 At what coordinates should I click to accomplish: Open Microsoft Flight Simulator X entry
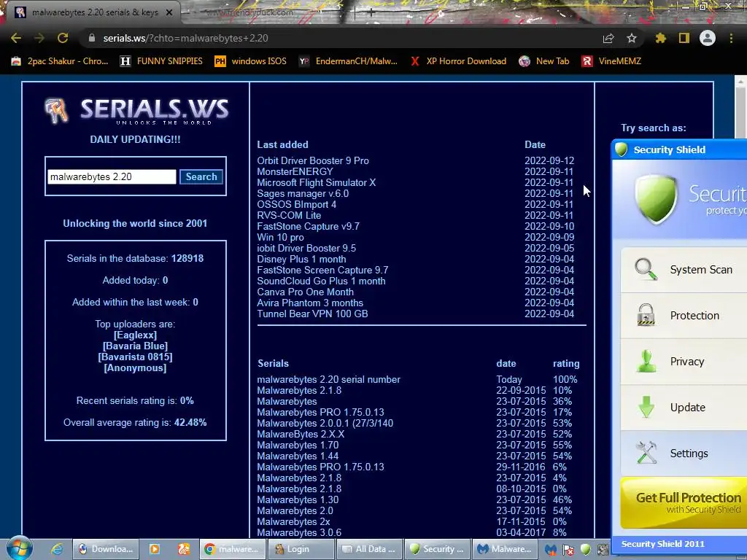pos(317,182)
